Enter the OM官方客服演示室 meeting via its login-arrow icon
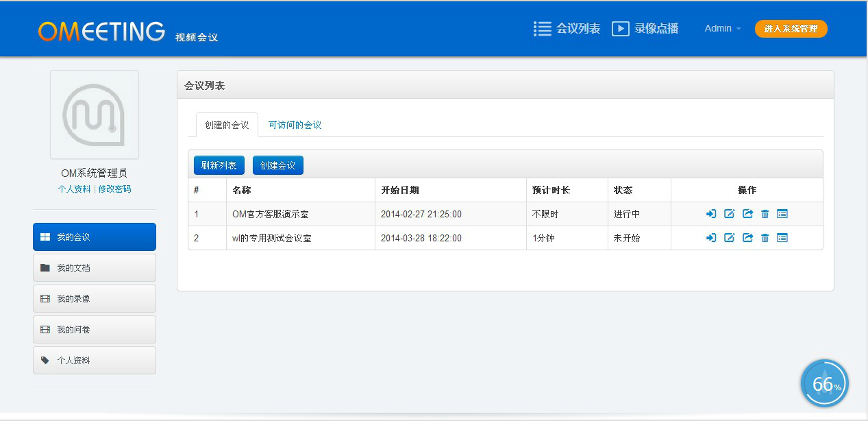The height and width of the screenshot is (421, 868). (x=711, y=214)
